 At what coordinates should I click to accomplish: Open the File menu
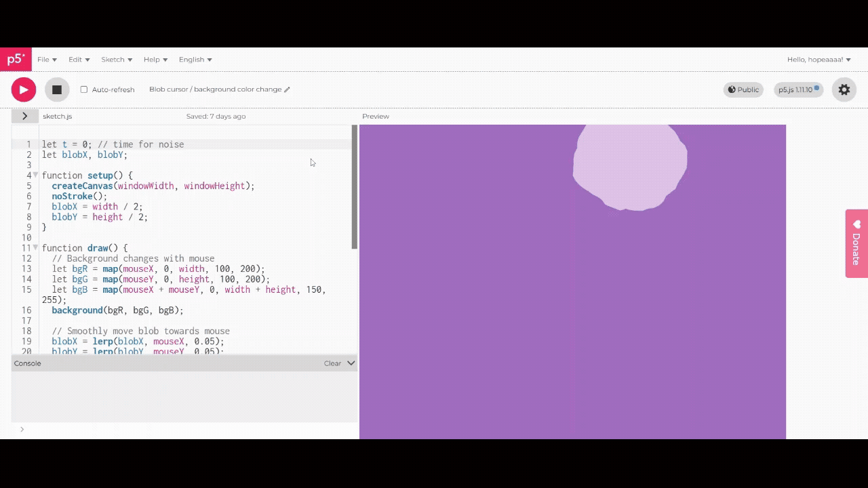47,60
